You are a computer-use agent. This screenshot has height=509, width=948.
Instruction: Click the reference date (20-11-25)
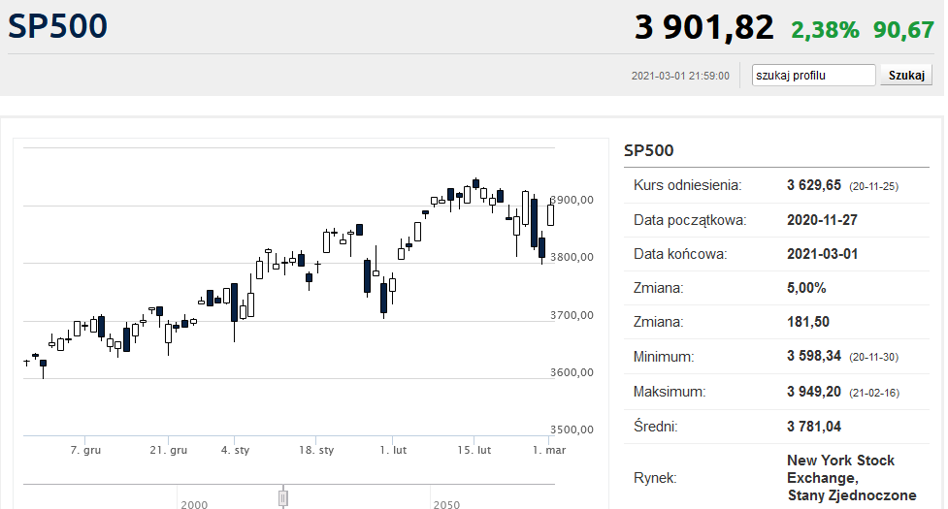(874, 186)
